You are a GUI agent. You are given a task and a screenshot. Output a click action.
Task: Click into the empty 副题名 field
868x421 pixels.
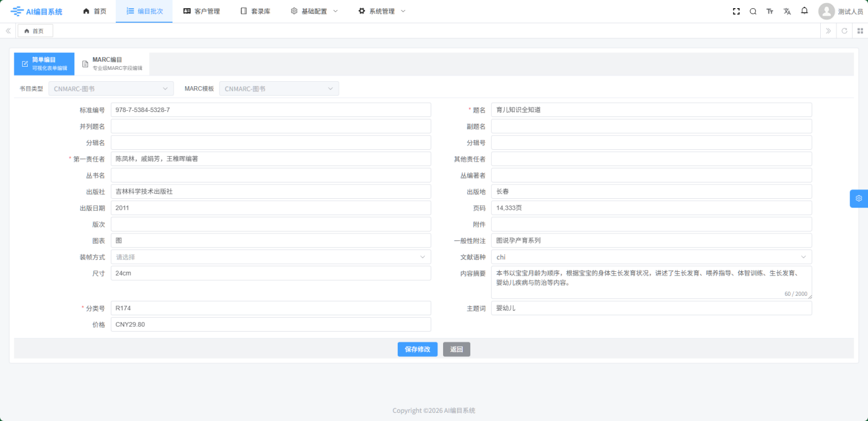[651, 126]
